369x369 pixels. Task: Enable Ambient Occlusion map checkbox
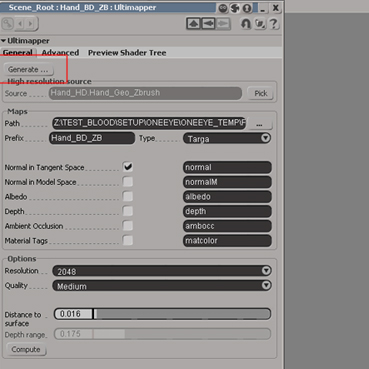click(128, 226)
